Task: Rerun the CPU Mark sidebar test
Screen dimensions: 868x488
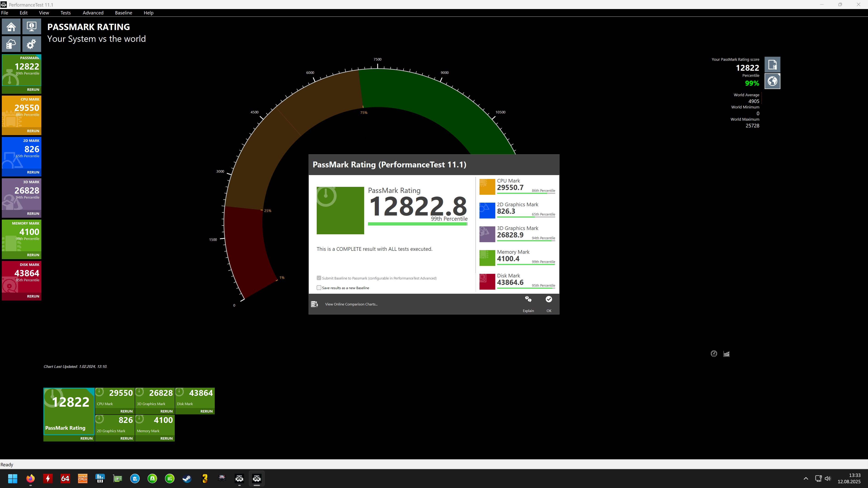Action: click(x=33, y=131)
